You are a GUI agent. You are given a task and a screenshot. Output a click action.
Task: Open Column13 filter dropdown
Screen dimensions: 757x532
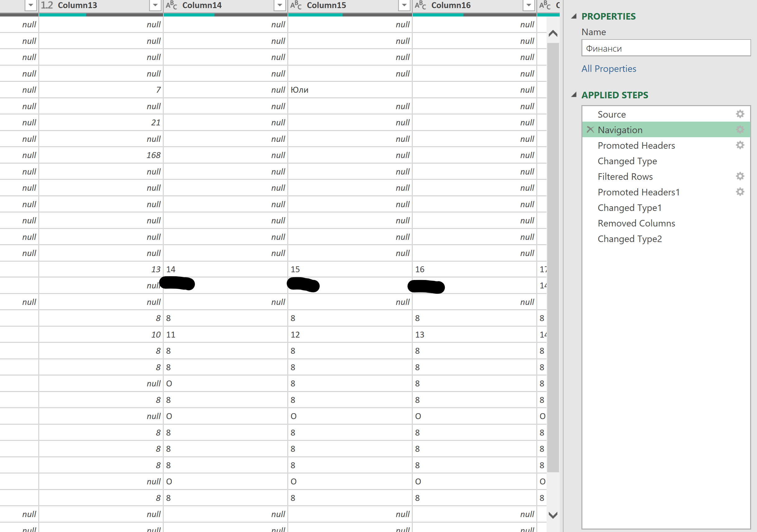[x=155, y=5]
